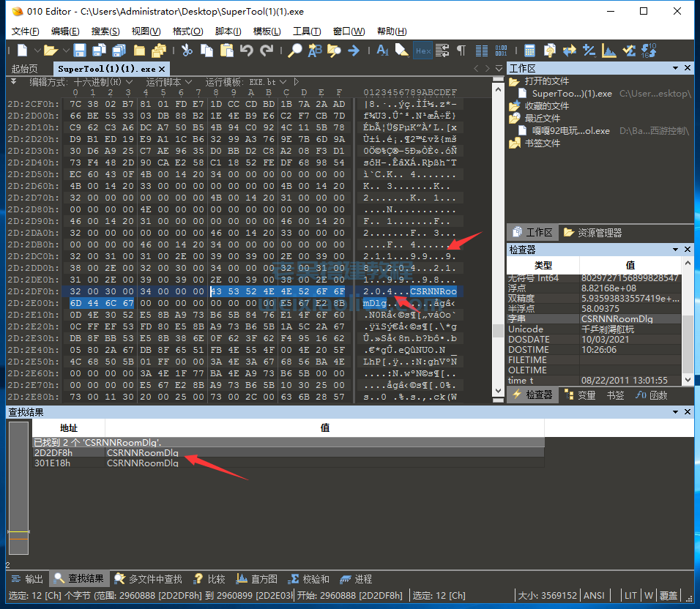Click the Save file toolbar icon
Image resolution: width=700 pixels, height=609 pixels.
tap(80, 51)
